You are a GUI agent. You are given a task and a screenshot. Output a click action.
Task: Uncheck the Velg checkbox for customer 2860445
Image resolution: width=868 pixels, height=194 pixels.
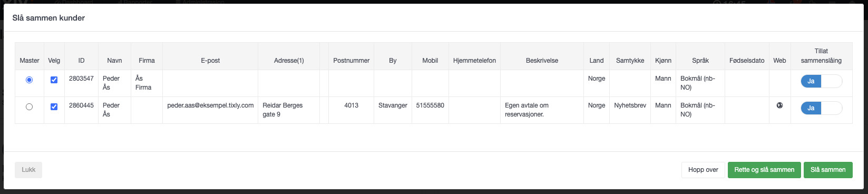(x=54, y=106)
